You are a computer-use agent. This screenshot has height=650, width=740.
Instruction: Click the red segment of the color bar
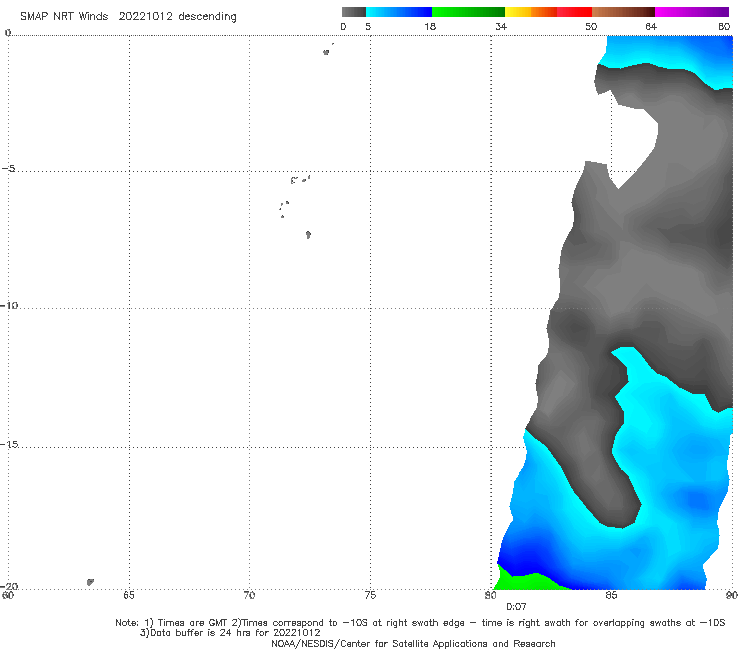coord(574,12)
